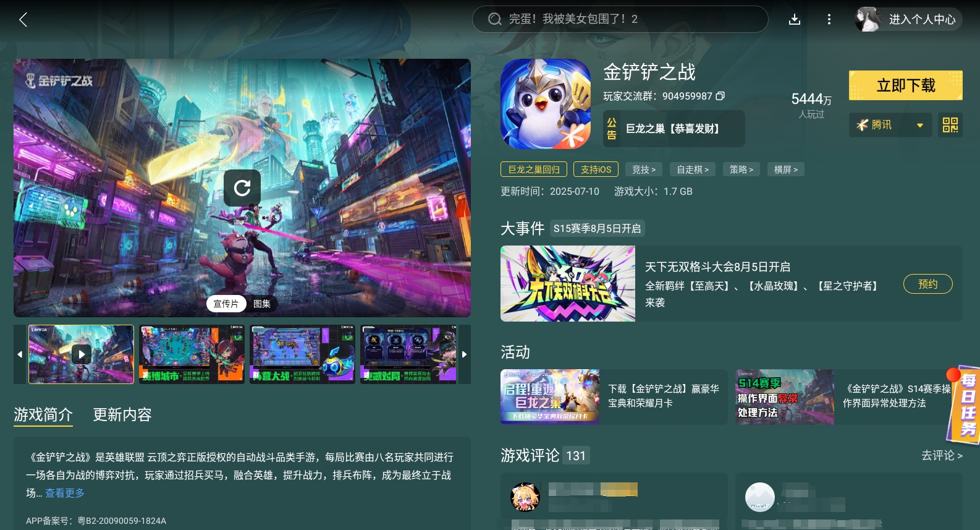Open the 天下无双格斗大会 event banner image

click(568, 284)
